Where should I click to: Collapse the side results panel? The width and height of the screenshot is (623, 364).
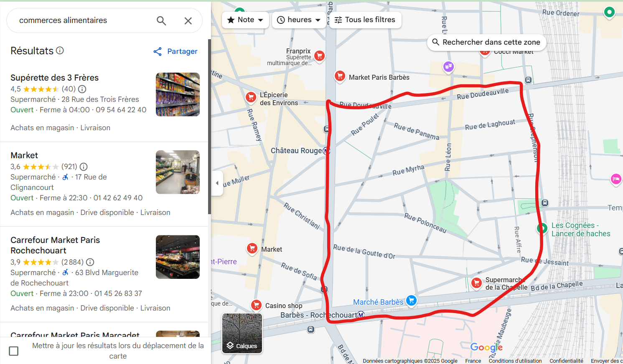click(217, 183)
